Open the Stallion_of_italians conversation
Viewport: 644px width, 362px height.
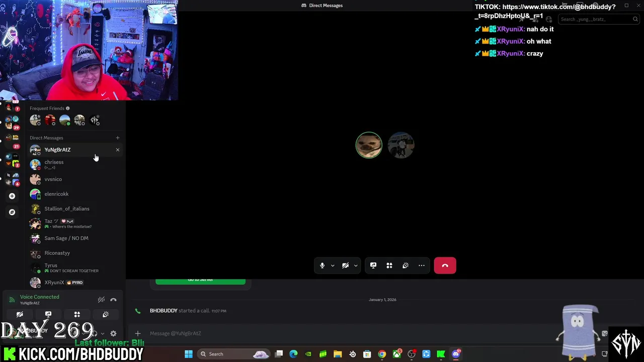75,209
